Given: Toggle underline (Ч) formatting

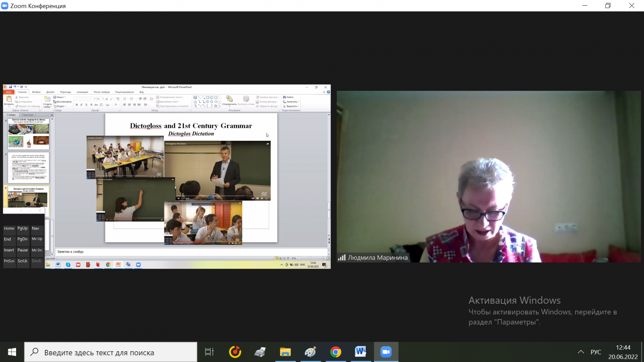Looking at the screenshot, I should [x=86, y=105].
